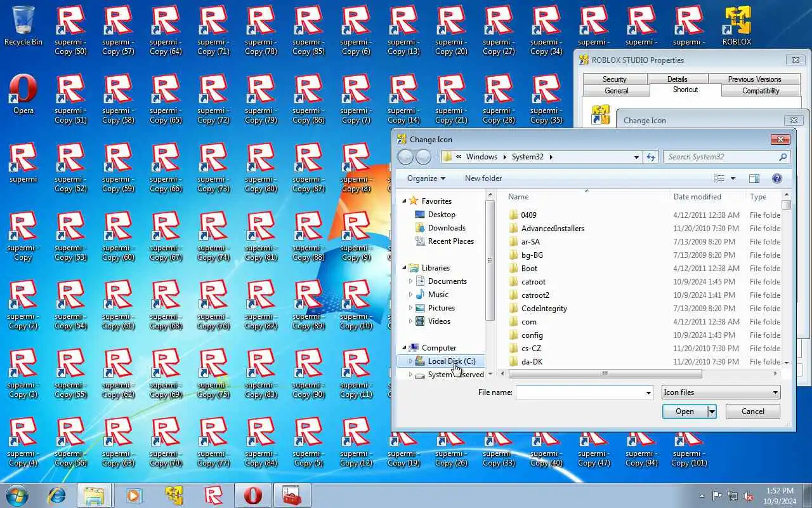Expand the Local Disk (C:) node
The height and width of the screenshot is (508, 812).
point(410,361)
